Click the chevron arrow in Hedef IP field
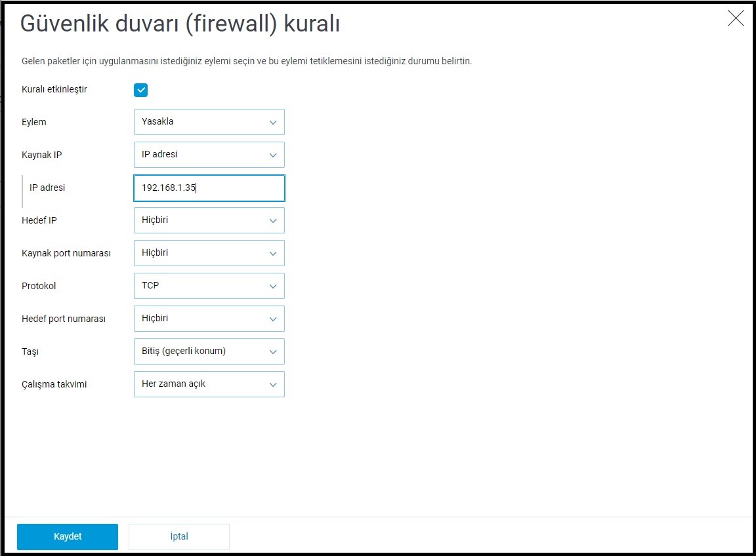 tap(273, 221)
